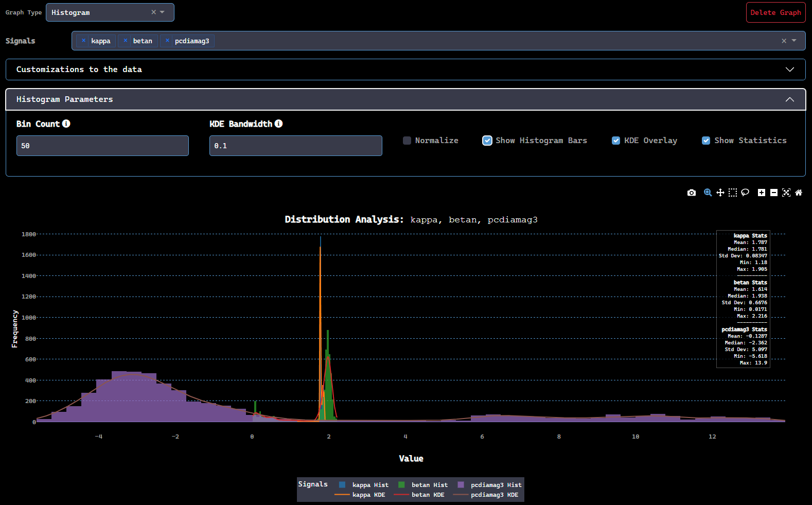Toggle betan Hist legend entry

point(422,485)
